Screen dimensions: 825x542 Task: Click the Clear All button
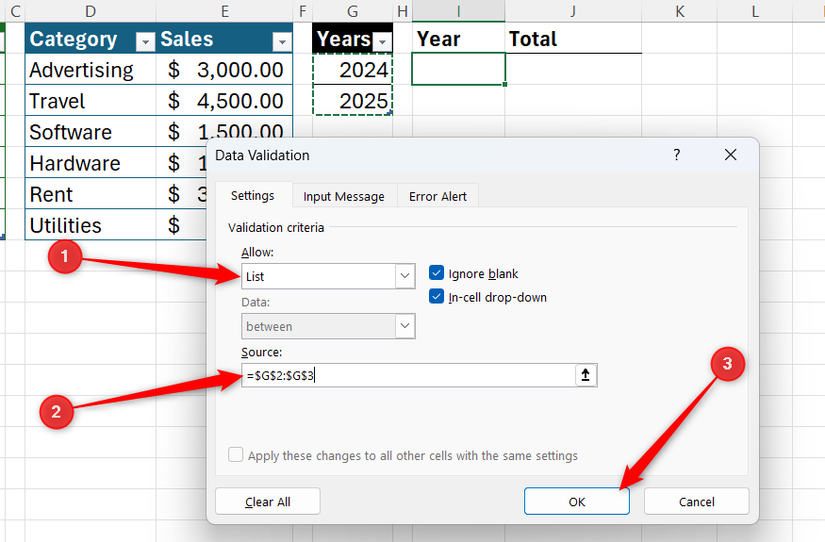(267, 502)
